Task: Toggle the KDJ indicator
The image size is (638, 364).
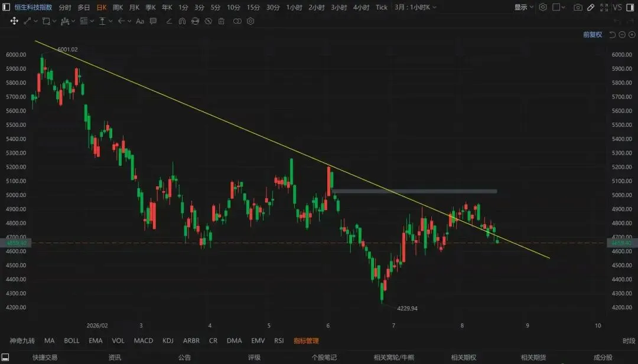Action: (168, 341)
